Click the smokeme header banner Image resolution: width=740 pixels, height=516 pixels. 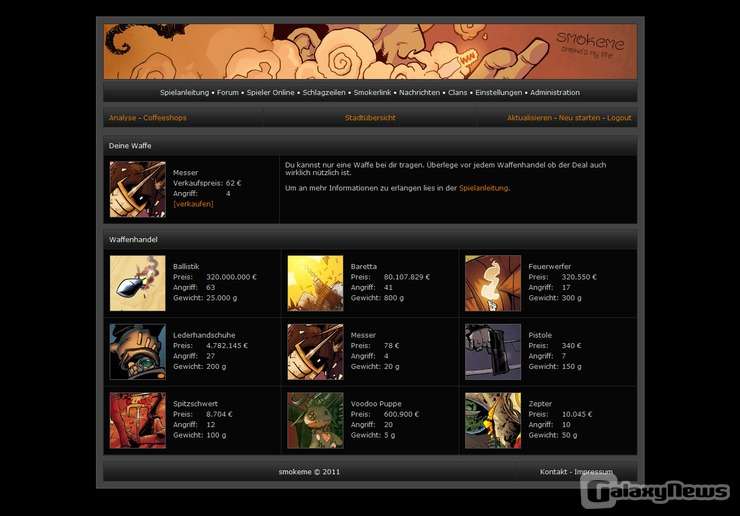370,51
